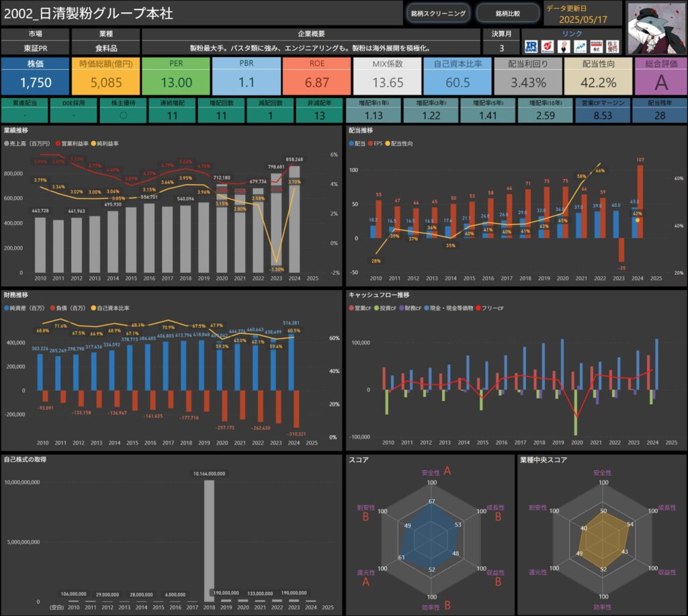Click the 減配回数 1 card
The image size is (688, 616).
click(270, 111)
